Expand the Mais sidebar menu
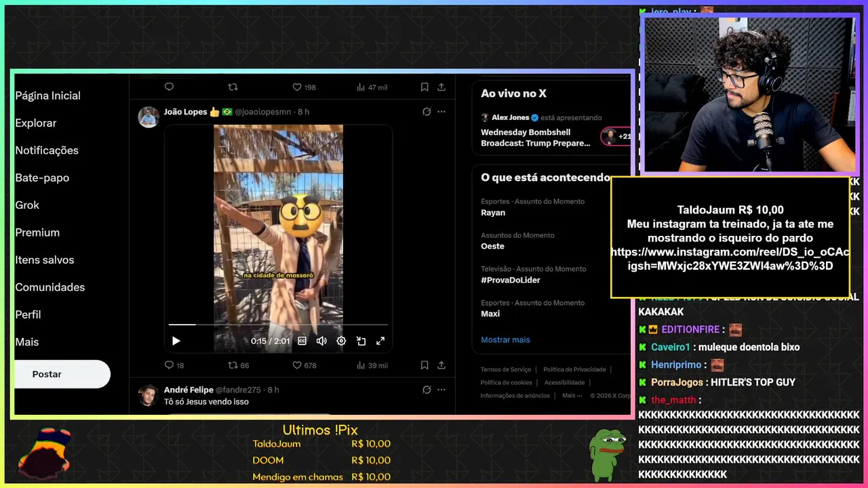868x488 pixels. [x=27, y=342]
